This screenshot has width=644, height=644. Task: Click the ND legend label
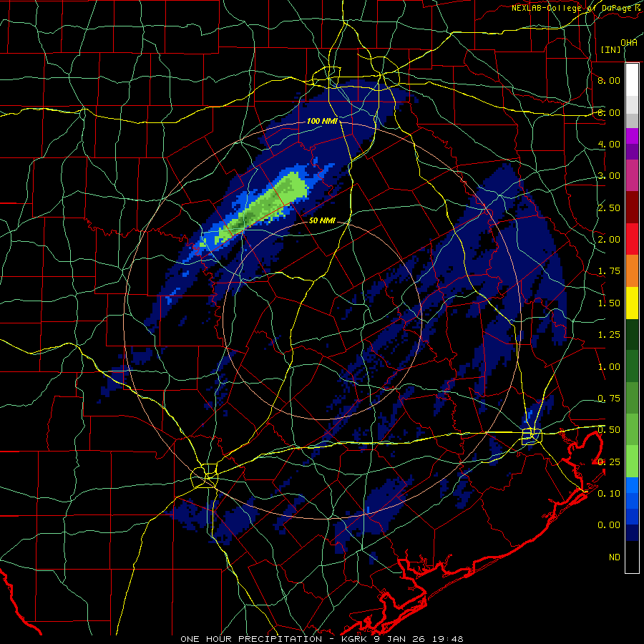(x=615, y=557)
